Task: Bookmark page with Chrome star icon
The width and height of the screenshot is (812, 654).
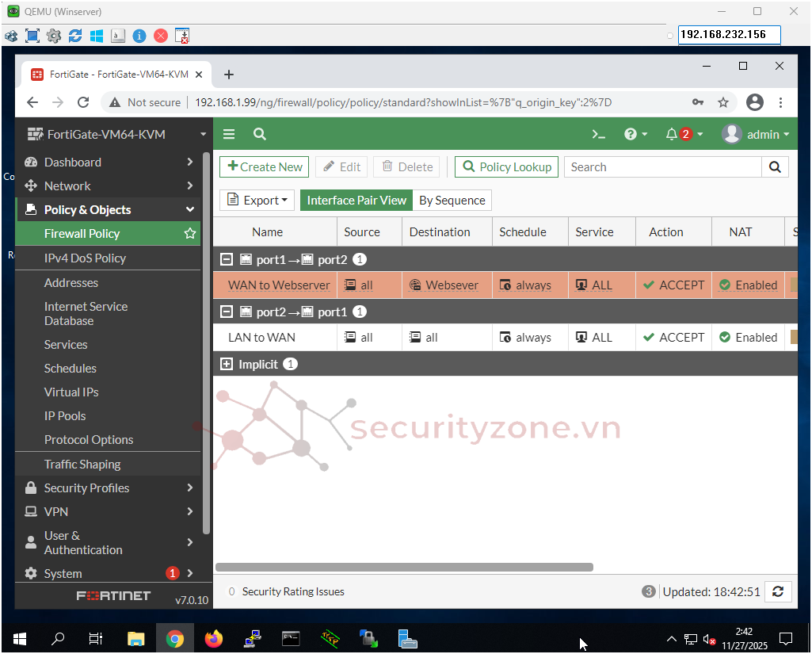Action: (x=722, y=102)
